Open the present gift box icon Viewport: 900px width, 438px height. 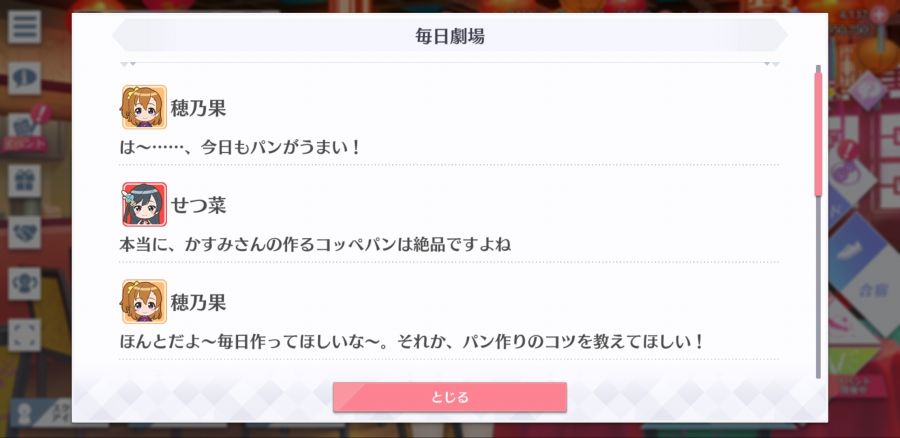coord(24,181)
